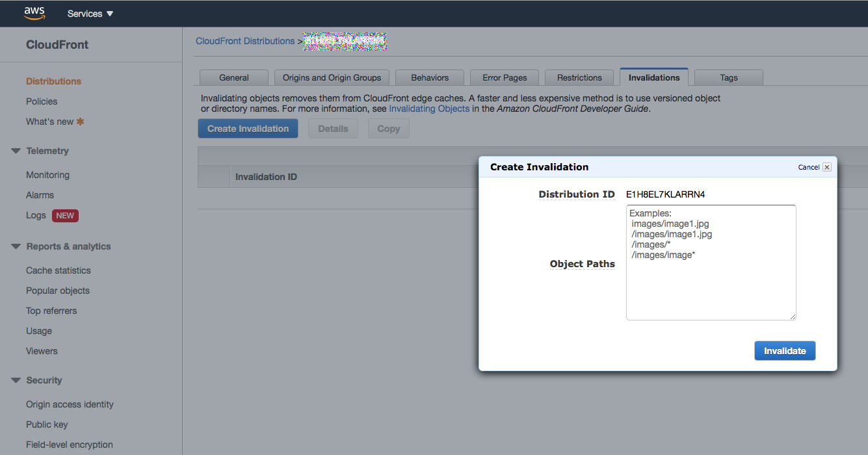Open the CloudFront Distributions breadcrumb link
This screenshot has height=455, width=868.
point(245,41)
